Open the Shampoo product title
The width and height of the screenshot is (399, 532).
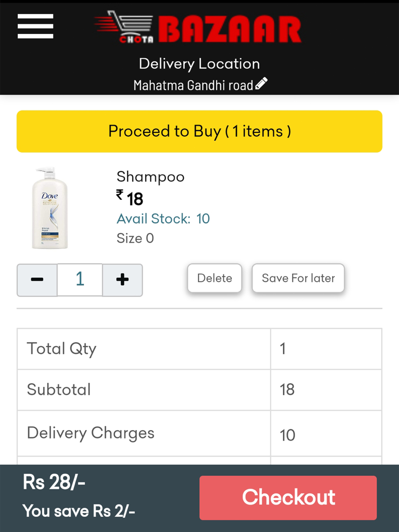(x=150, y=177)
